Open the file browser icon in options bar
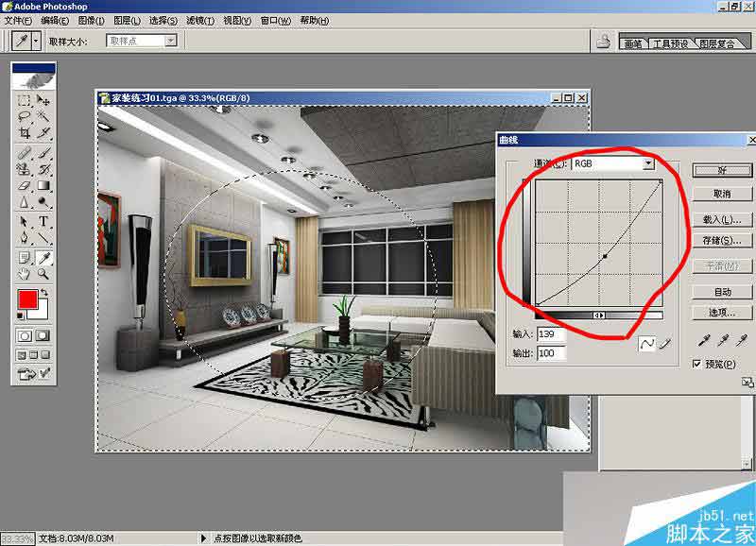Viewport: 756px width, 546px height. 603,42
